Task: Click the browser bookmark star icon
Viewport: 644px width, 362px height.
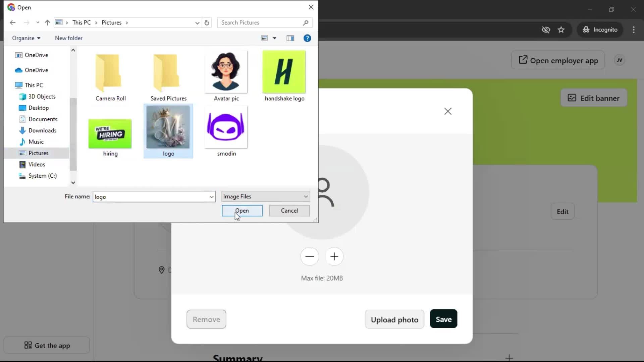Action: 561,30
